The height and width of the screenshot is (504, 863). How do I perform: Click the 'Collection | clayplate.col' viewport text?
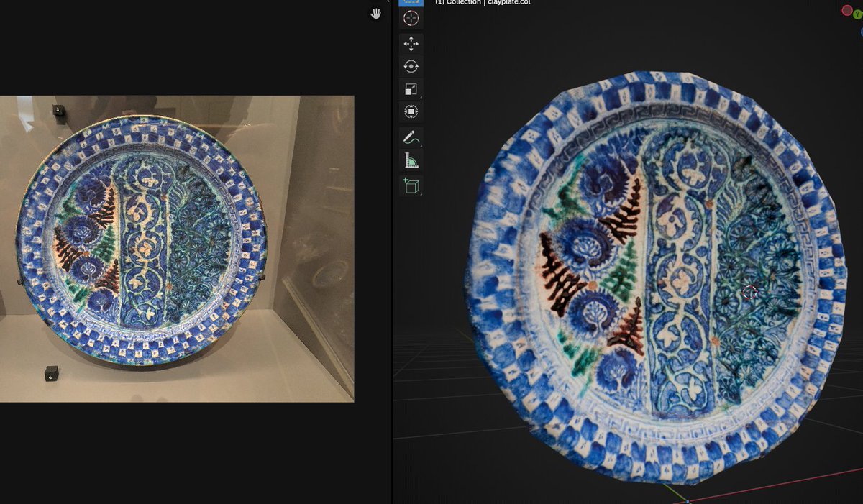pyautogui.click(x=488, y=2)
